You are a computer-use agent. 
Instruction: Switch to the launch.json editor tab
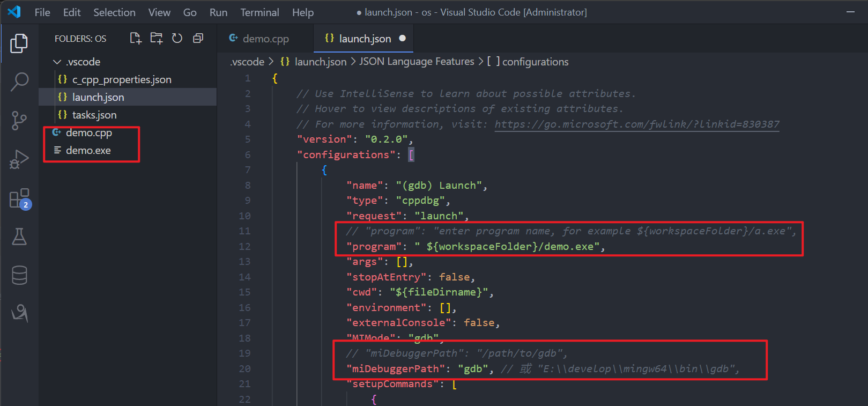[364, 39]
